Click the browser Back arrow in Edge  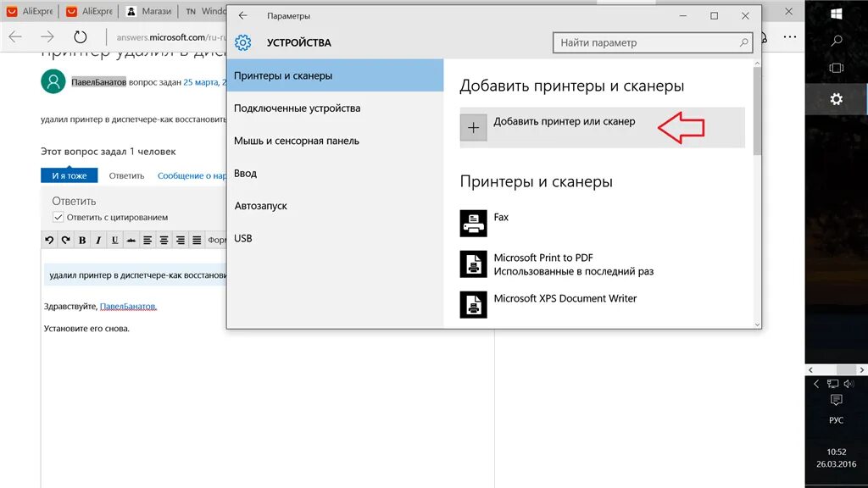[x=15, y=37]
